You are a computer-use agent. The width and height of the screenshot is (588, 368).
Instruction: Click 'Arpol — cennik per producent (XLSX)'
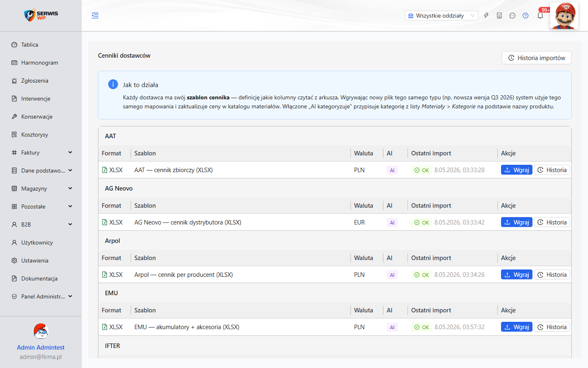tap(184, 275)
